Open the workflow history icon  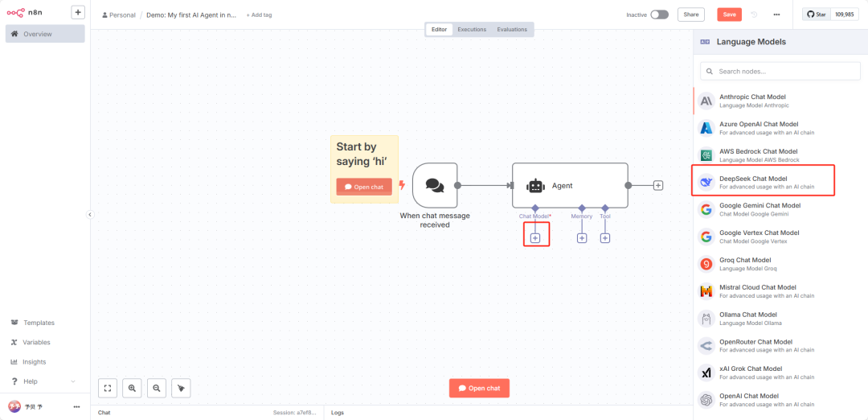click(x=754, y=14)
